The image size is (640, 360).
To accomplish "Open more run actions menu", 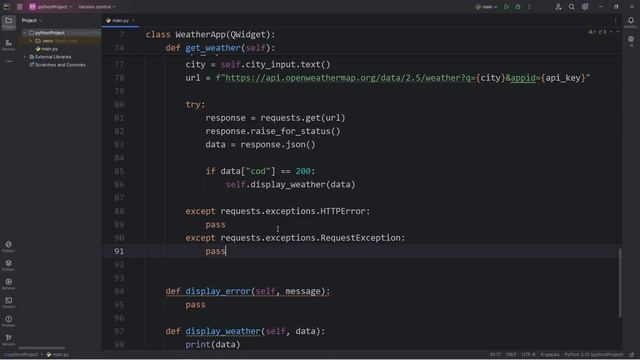I will [x=529, y=7].
